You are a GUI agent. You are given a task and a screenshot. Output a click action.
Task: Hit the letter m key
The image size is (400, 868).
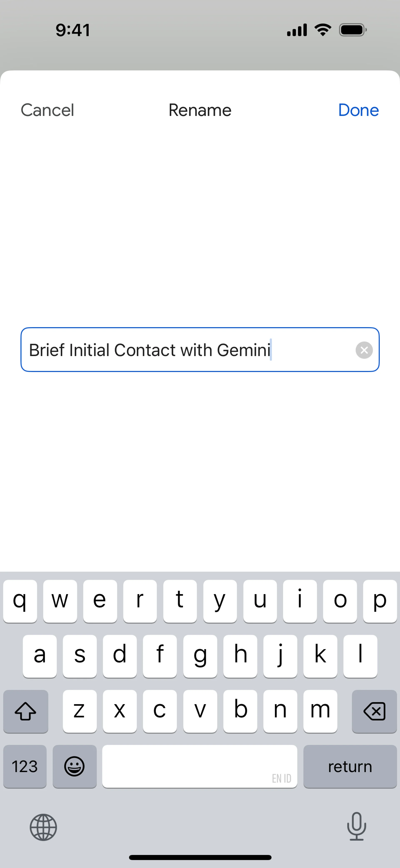click(x=320, y=711)
